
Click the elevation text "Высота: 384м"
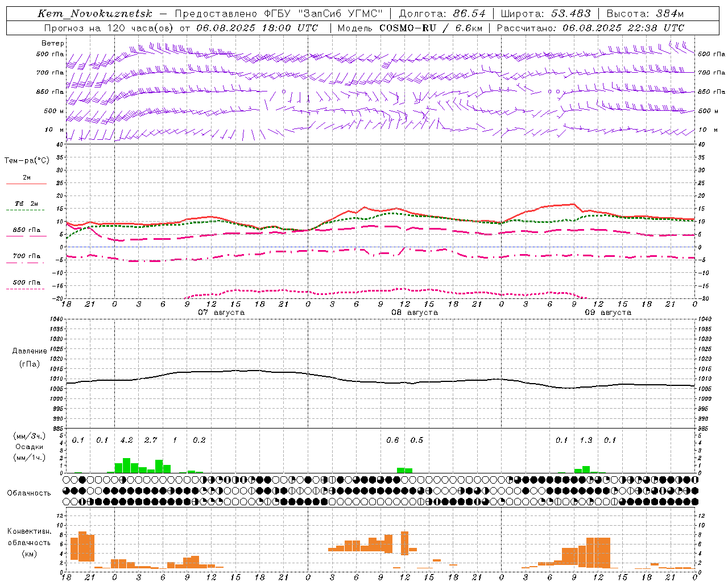click(x=645, y=14)
